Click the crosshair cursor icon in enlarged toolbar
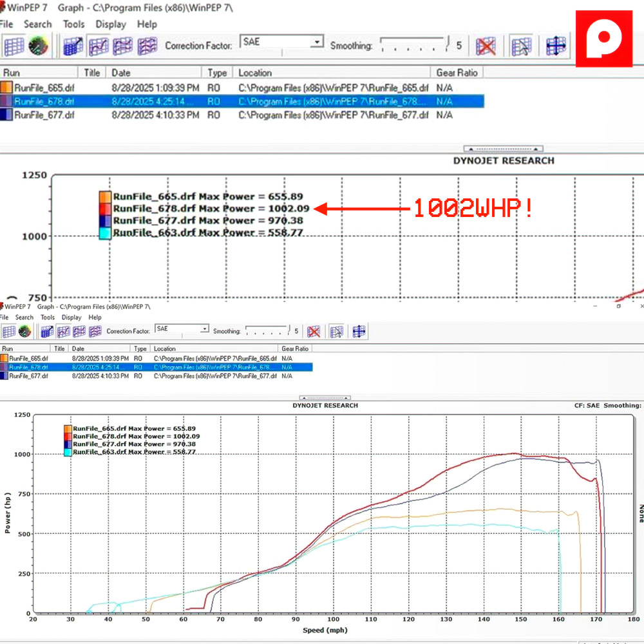The height and width of the screenshot is (644, 644). click(x=556, y=46)
